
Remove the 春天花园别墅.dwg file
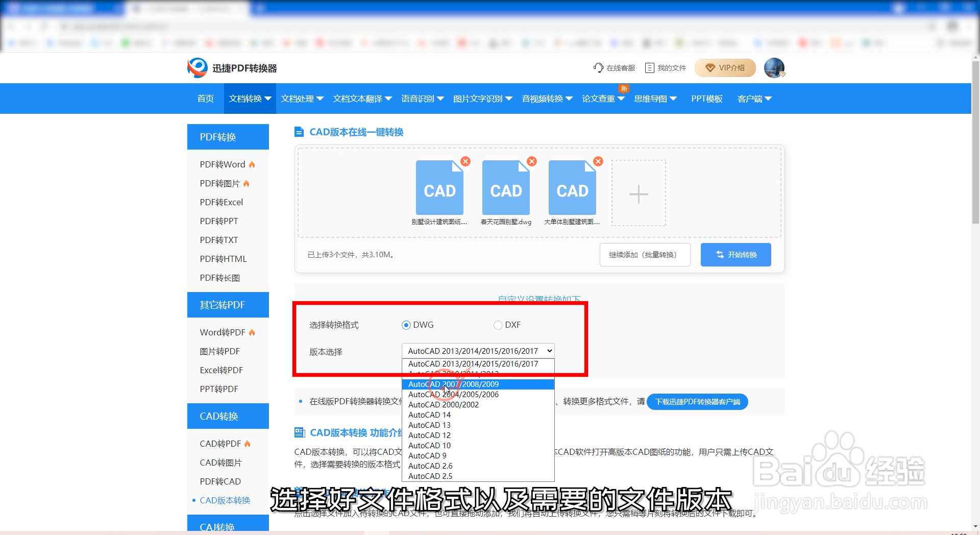click(x=532, y=161)
